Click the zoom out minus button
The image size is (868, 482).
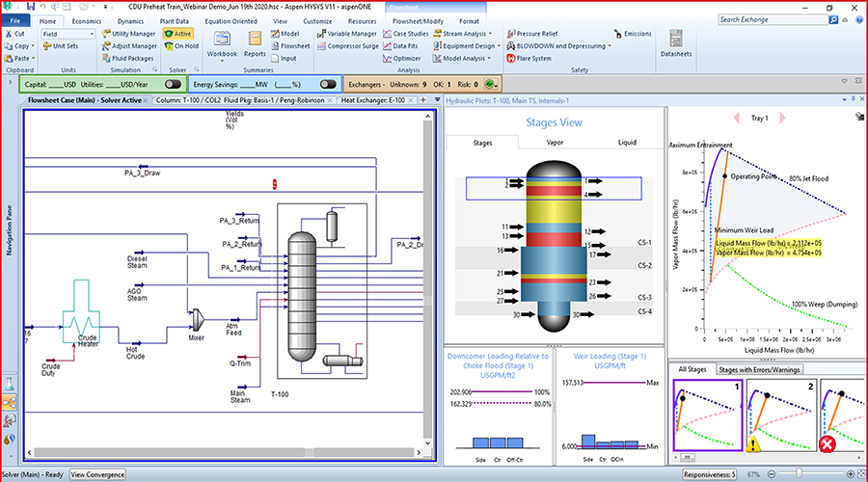[772, 474]
